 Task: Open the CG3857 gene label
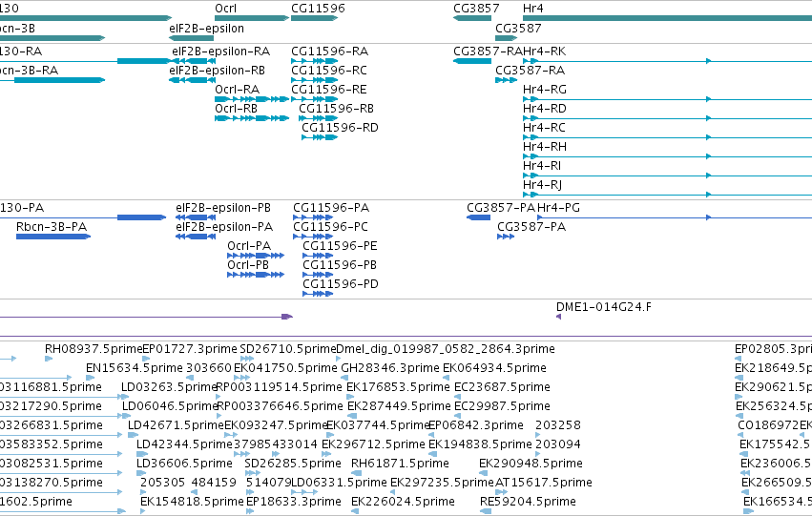(x=476, y=9)
